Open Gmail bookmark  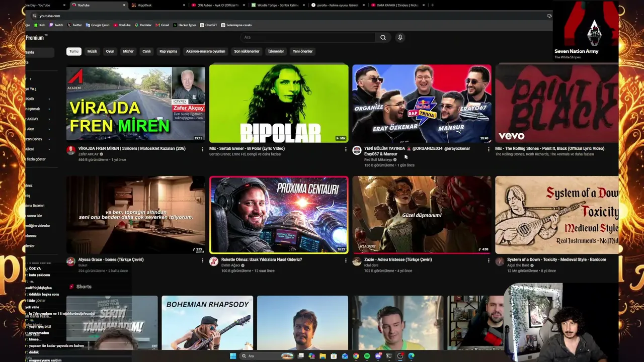click(x=163, y=25)
